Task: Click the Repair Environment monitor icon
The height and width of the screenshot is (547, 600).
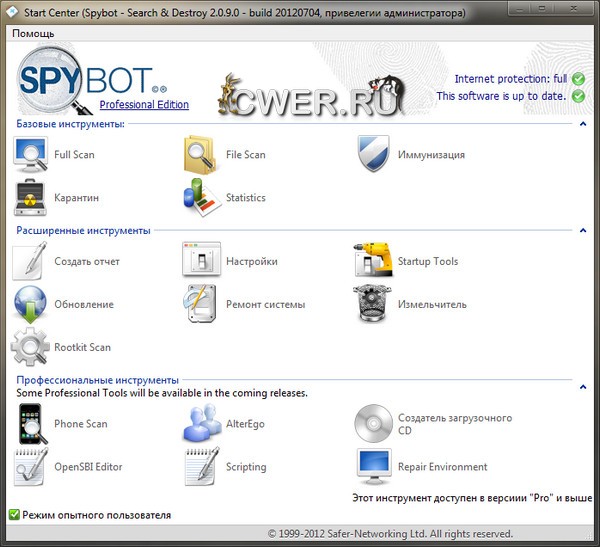Action: tap(374, 467)
